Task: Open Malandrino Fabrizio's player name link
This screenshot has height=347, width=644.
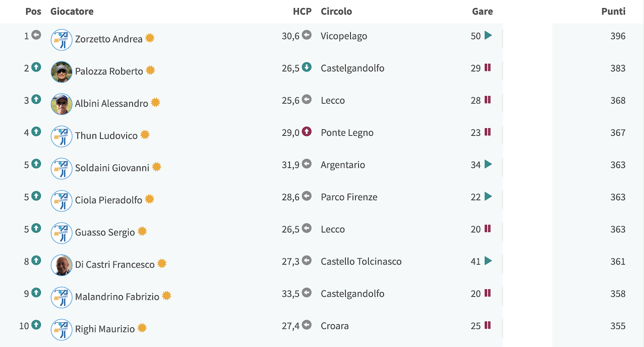Action: [x=117, y=297]
